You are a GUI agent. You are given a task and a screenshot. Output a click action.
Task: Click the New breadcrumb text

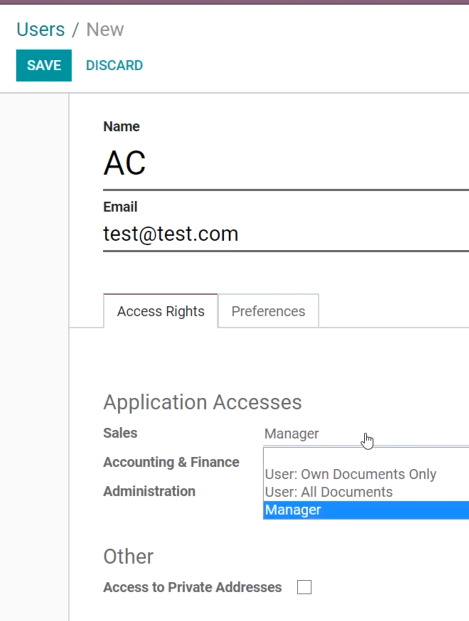click(105, 30)
